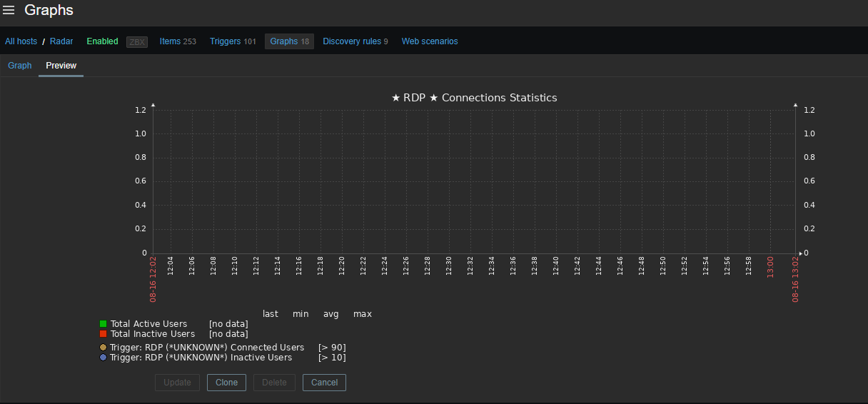Open the Radar host link
Image resolution: width=868 pixels, height=404 pixels.
point(61,41)
